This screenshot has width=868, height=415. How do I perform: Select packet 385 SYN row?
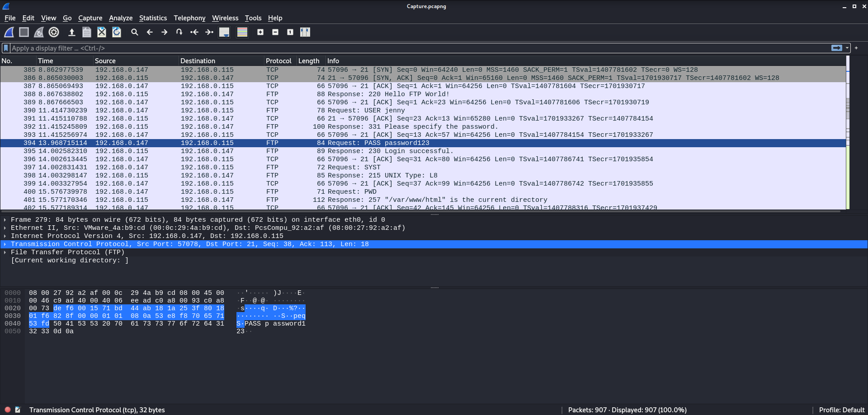tap(423, 70)
